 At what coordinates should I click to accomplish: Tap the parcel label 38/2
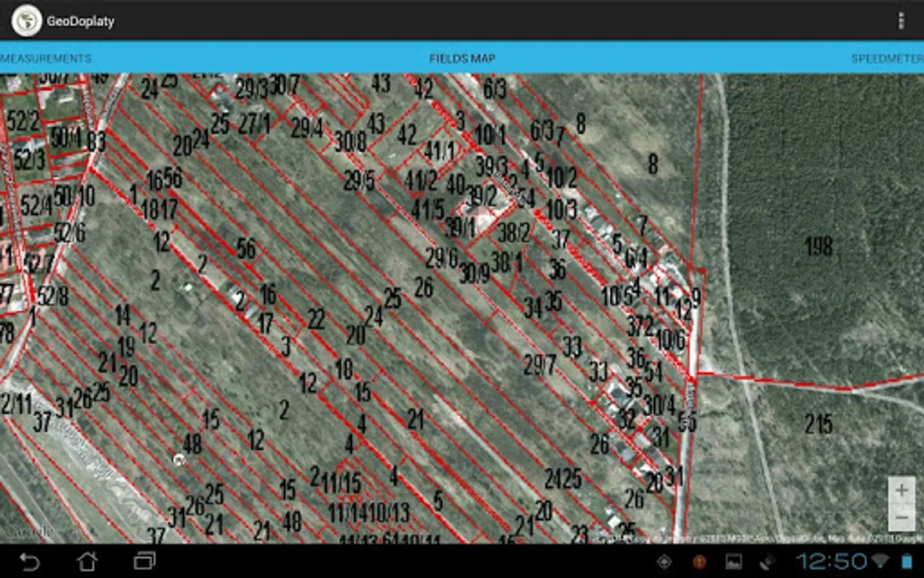[514, 232]
